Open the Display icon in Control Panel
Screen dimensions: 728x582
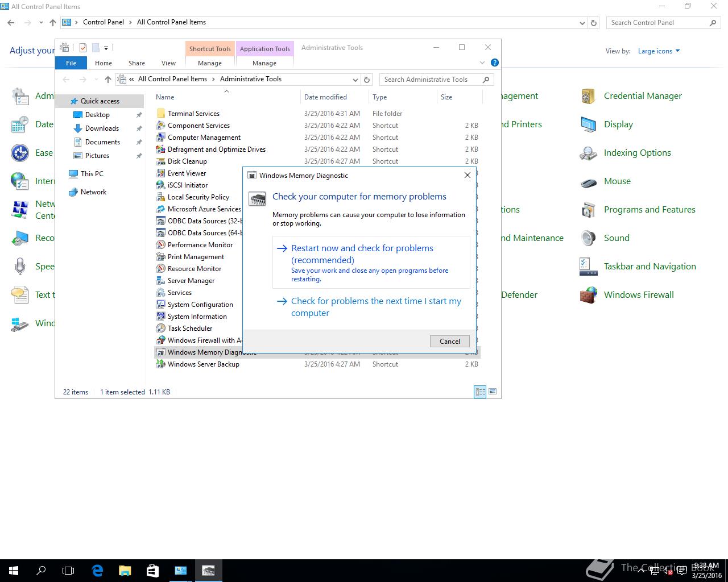588,124
